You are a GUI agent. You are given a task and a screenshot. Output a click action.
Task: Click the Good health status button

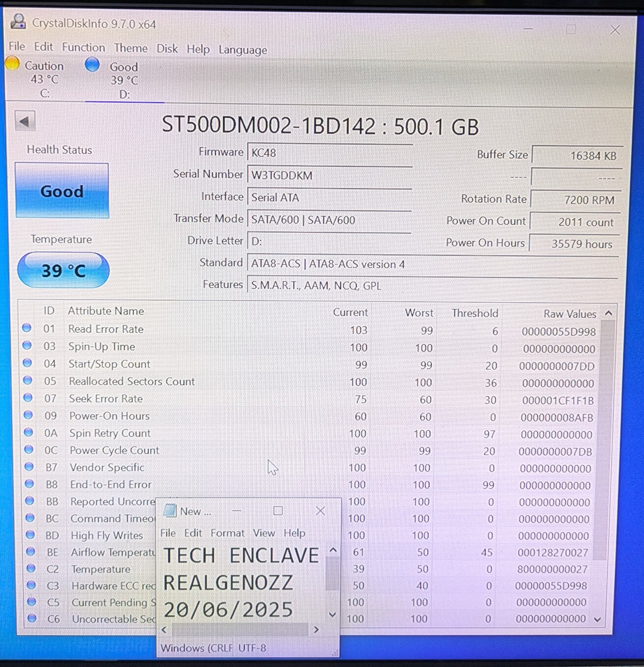coord(62,191)
